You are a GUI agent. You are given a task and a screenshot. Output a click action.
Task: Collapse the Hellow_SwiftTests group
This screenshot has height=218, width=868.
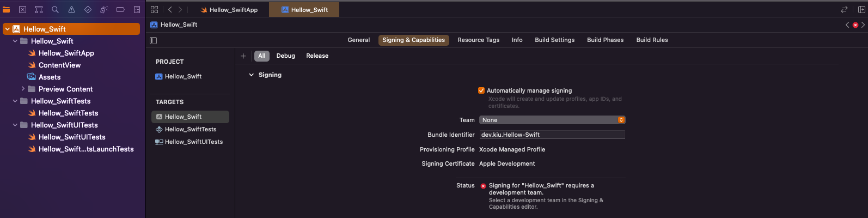click(15, 101)
